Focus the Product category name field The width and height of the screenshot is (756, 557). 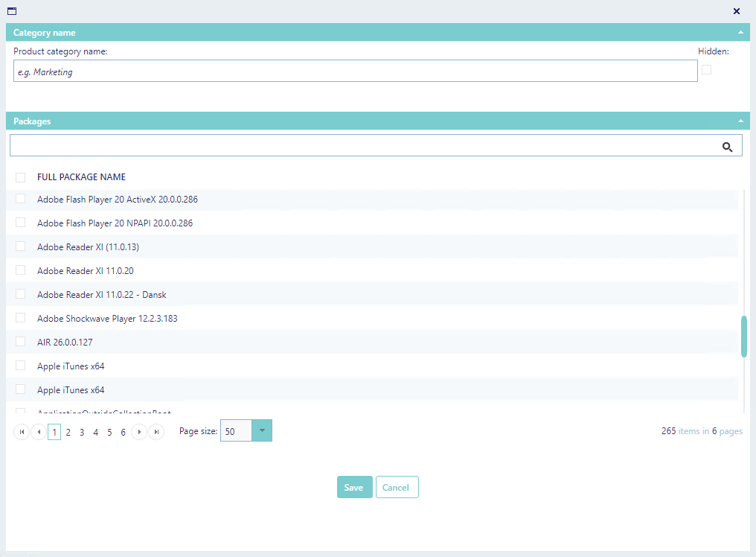coord(355,71)
